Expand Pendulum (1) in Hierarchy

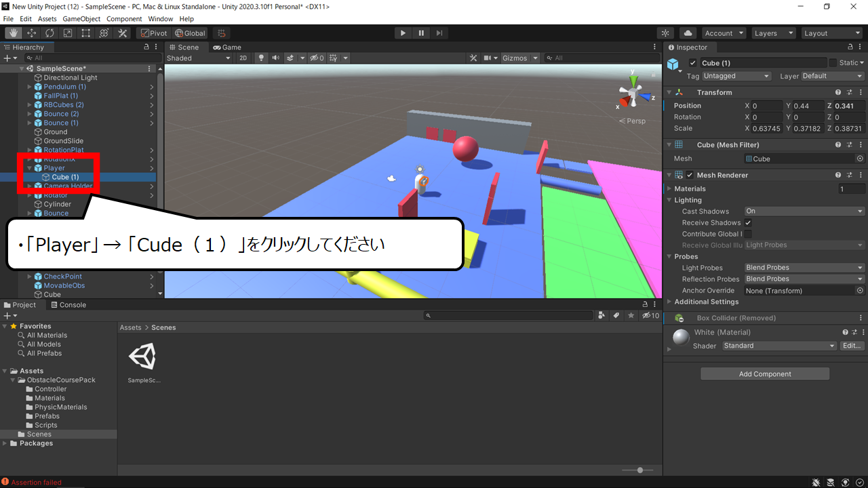[30, 87]
